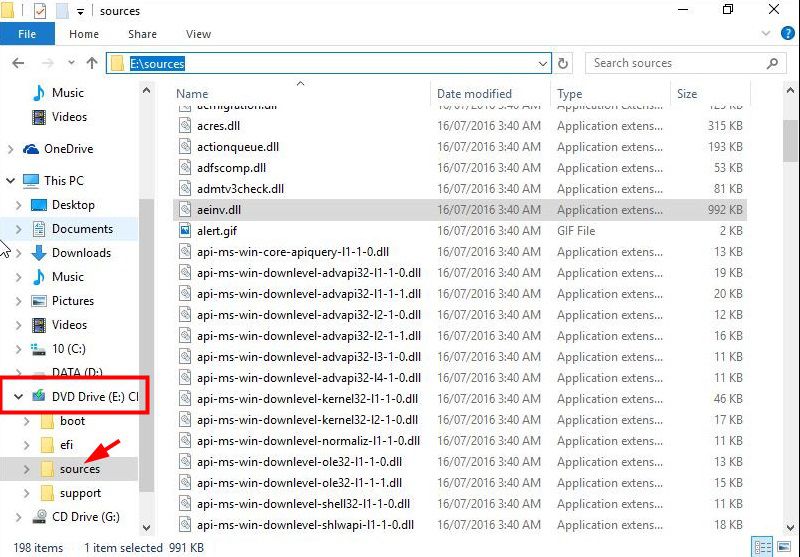Select the Documents icon in sidebar

39,229
